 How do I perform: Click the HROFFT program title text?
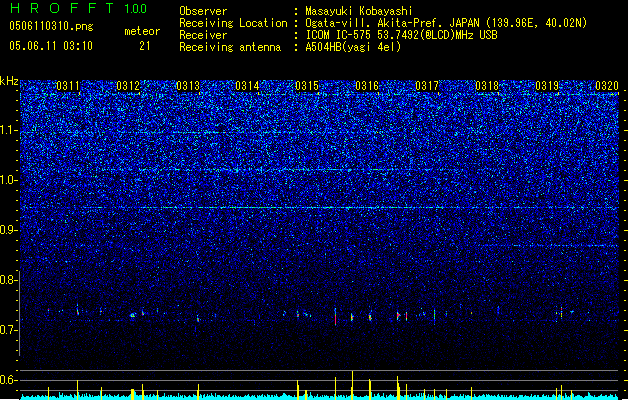(61, 8)
